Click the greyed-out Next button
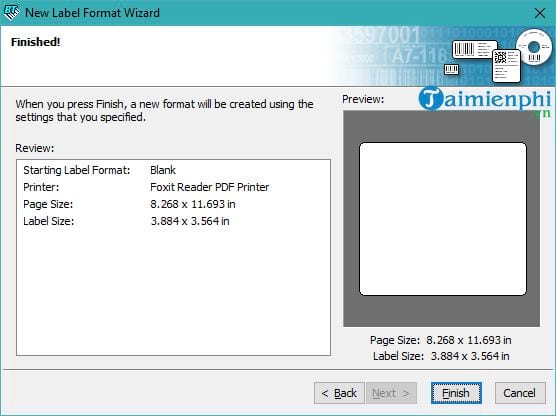Viewport: 556px width, 416px height. (391, 393)
